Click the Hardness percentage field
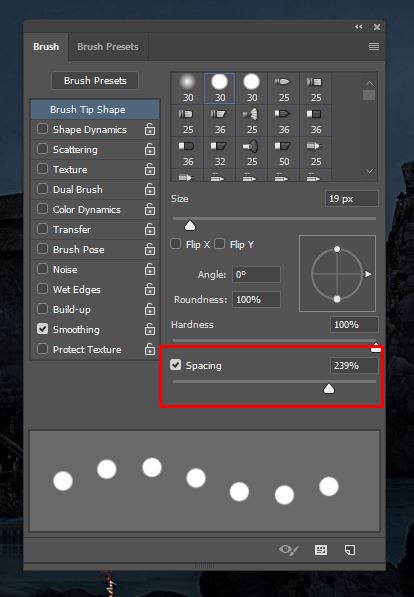This screenshot has width=414, height=597. coord(354,325)
